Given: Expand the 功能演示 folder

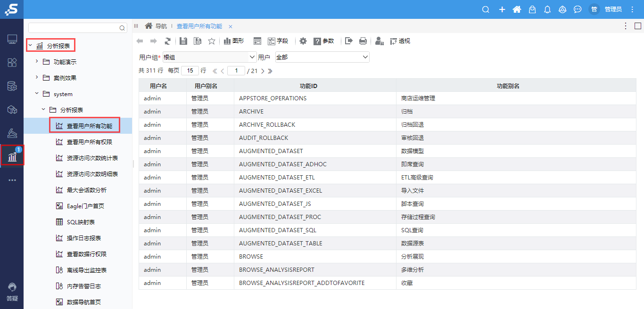Looking at the screenshot, I should pos(37,62).
